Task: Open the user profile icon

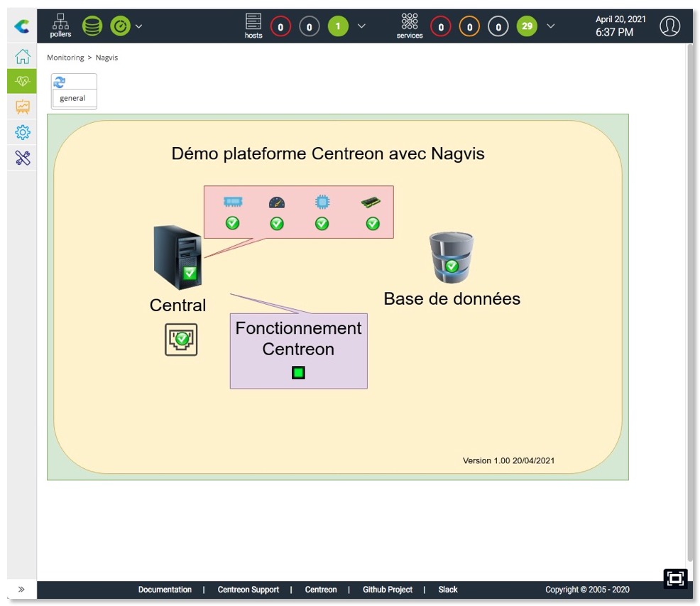Action: (x=670, y=26)
